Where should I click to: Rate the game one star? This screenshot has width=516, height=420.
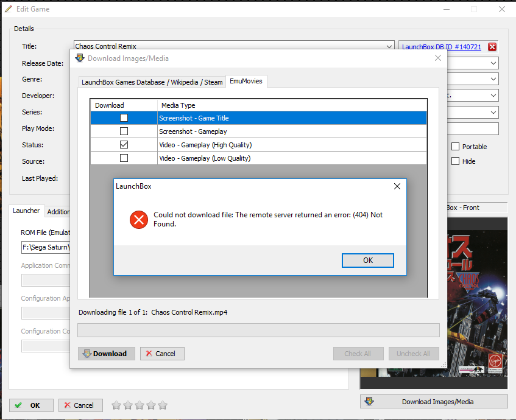[x=116, y=405]
